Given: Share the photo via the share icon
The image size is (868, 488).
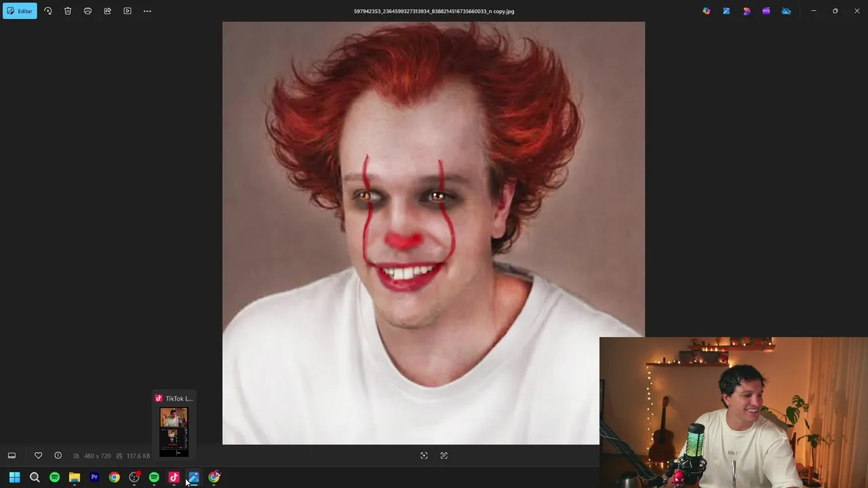Looking at the screenshot, I should tap(107, 11).
